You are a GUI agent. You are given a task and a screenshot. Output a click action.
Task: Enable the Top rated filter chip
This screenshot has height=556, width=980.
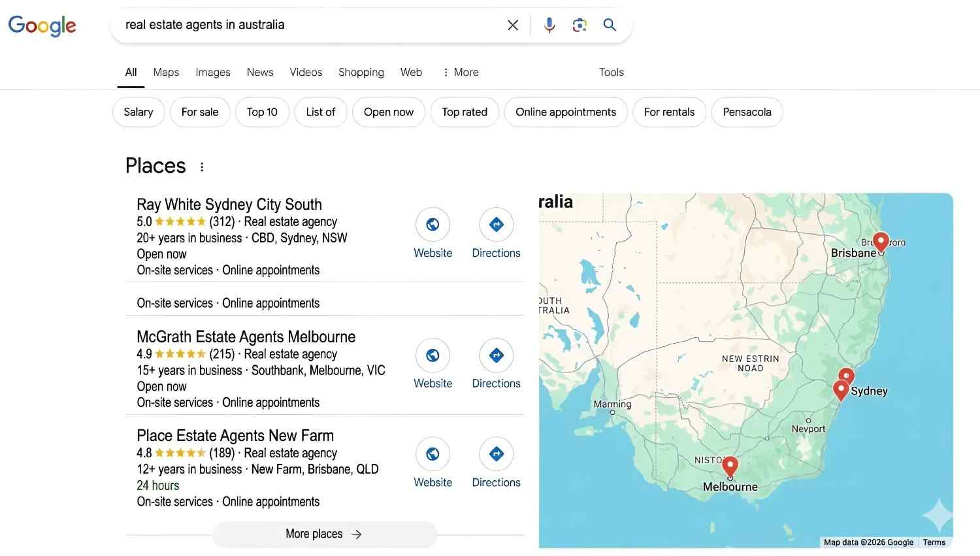point(465,112)
